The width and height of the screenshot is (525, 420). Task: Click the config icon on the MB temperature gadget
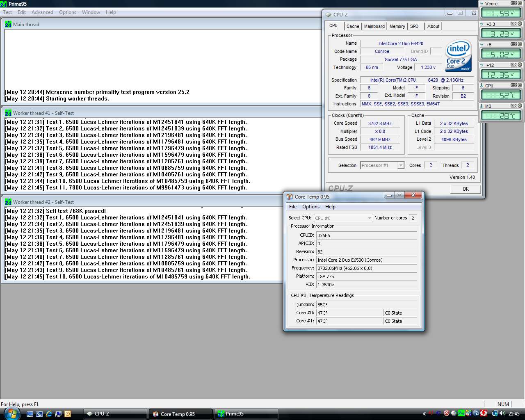pos(514,106)
